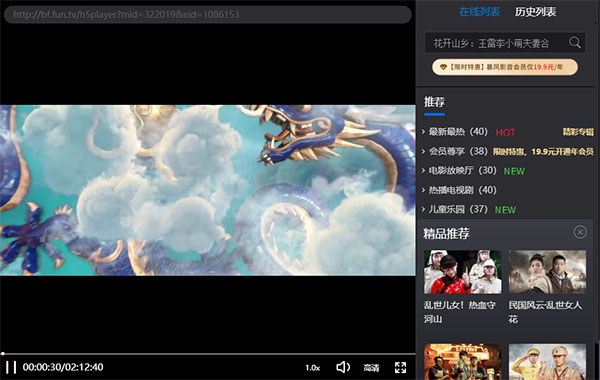
Task: Click the video progress bar
Action: tap(208, 354)
